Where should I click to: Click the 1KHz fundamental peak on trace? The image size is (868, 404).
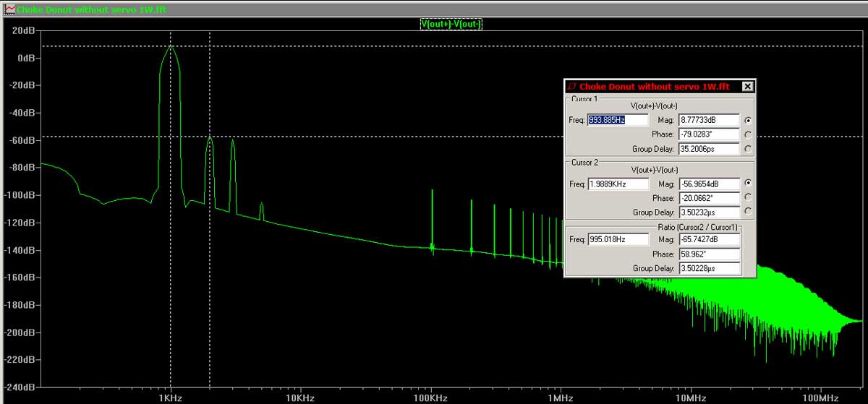(x=170, y=46)
